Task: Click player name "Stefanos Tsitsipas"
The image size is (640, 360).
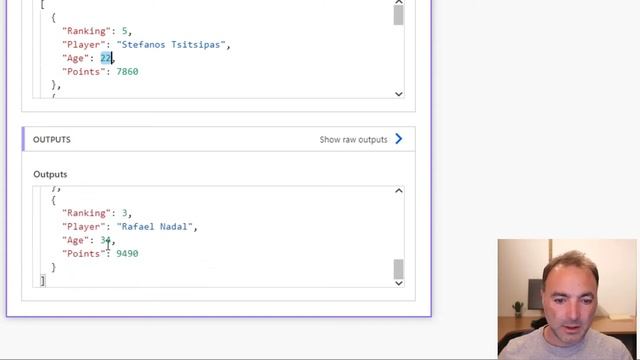Action: (171, 44)
